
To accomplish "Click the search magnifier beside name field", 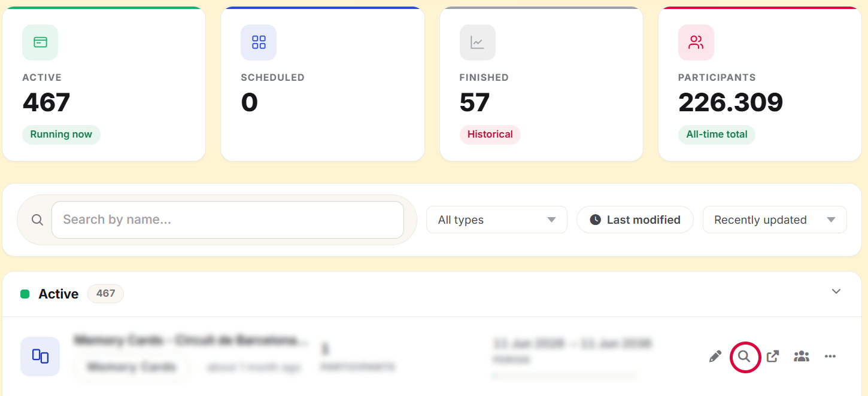I will click(x=37, y=220).
